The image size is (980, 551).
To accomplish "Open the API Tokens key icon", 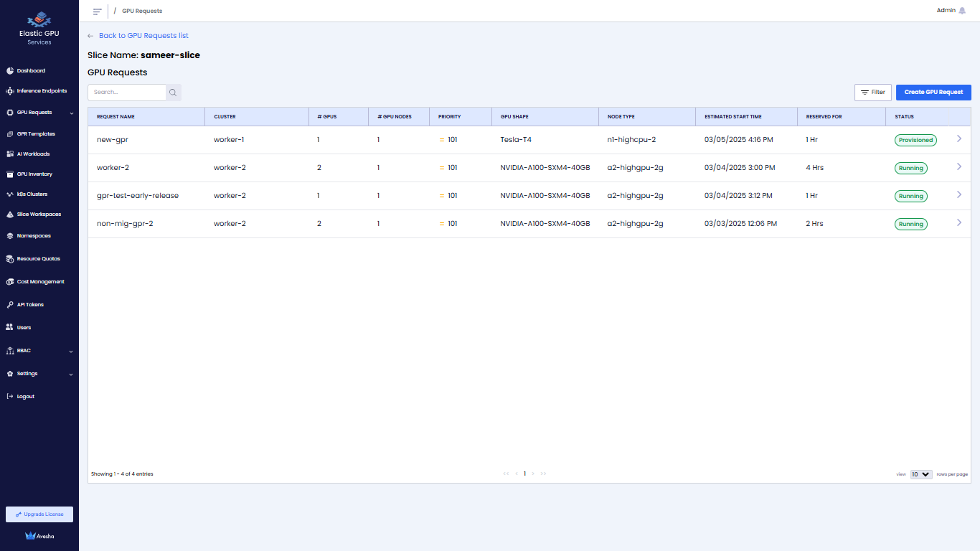I will [x=10, y=305].
